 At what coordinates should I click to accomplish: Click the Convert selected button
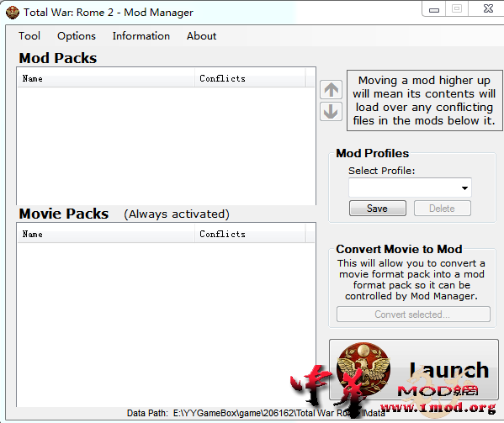click(x=413, y=315)
